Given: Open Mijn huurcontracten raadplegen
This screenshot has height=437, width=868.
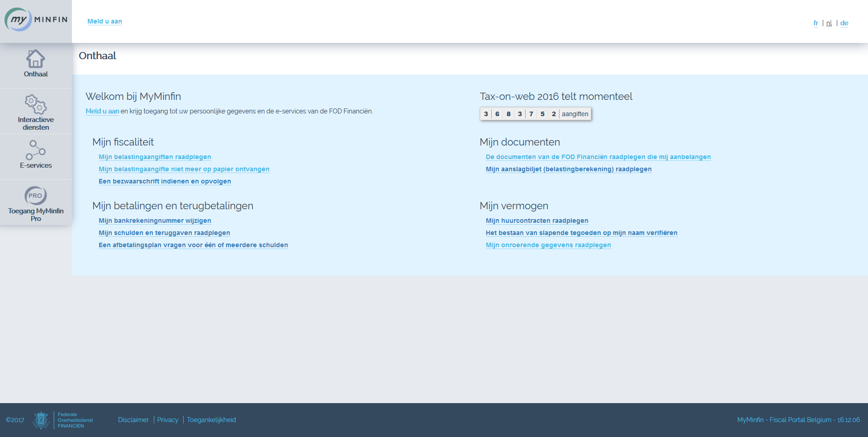Looking at the screenshot, I should [x=537, y=221].
